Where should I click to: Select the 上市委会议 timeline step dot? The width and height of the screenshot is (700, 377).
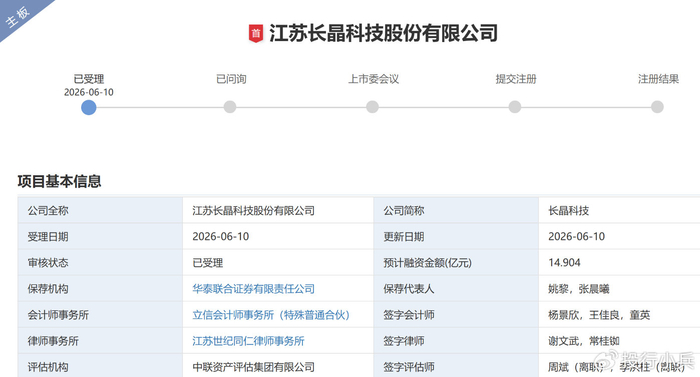coord(372,107)
